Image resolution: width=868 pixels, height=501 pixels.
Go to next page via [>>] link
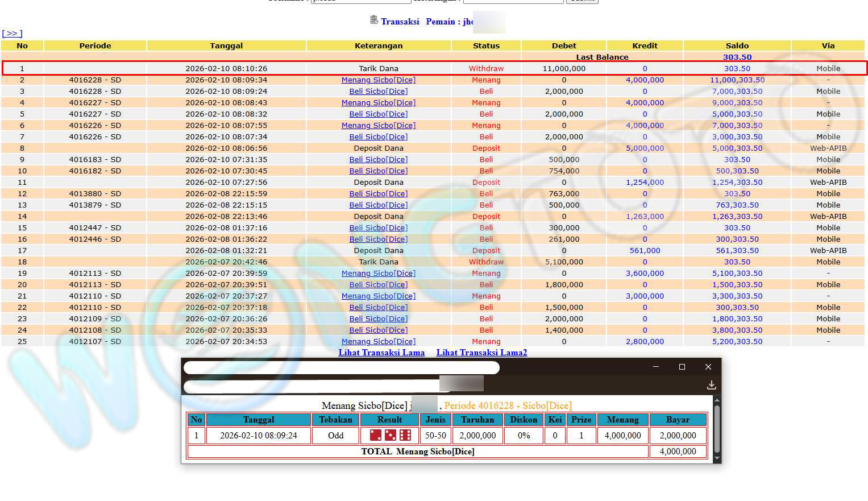(12, 34)
